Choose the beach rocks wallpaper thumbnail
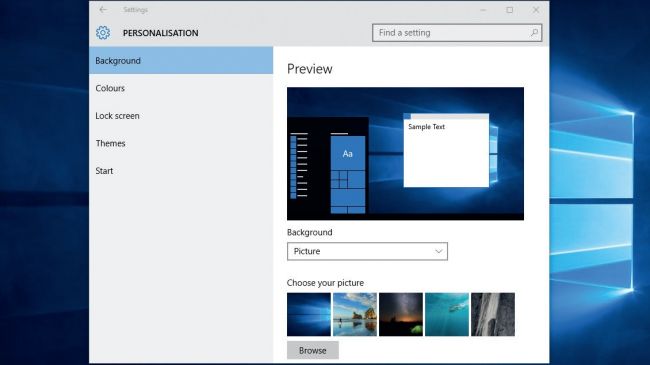 click(x=355, y=314)
